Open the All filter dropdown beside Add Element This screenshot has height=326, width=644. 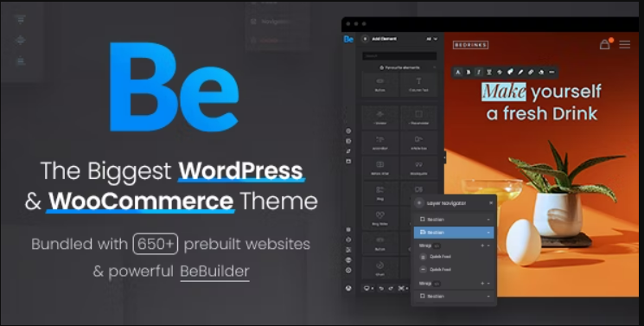[431, 39]
